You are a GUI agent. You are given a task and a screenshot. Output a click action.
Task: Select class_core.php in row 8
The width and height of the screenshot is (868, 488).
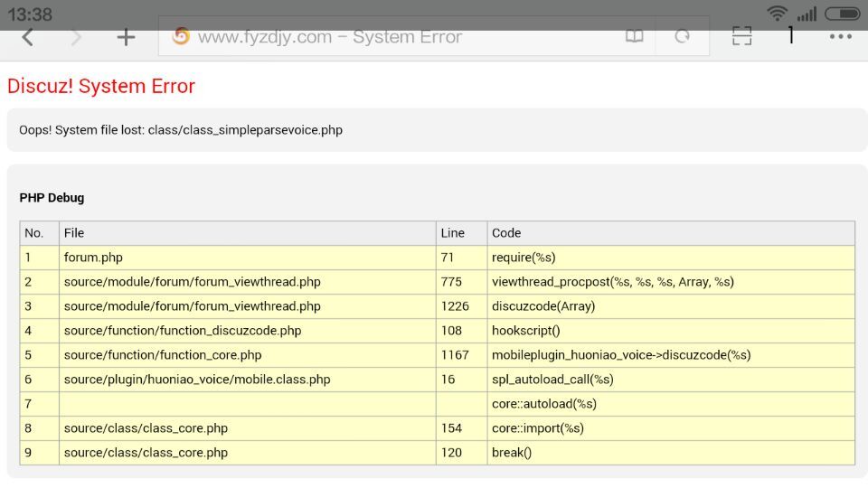point(248,427)
